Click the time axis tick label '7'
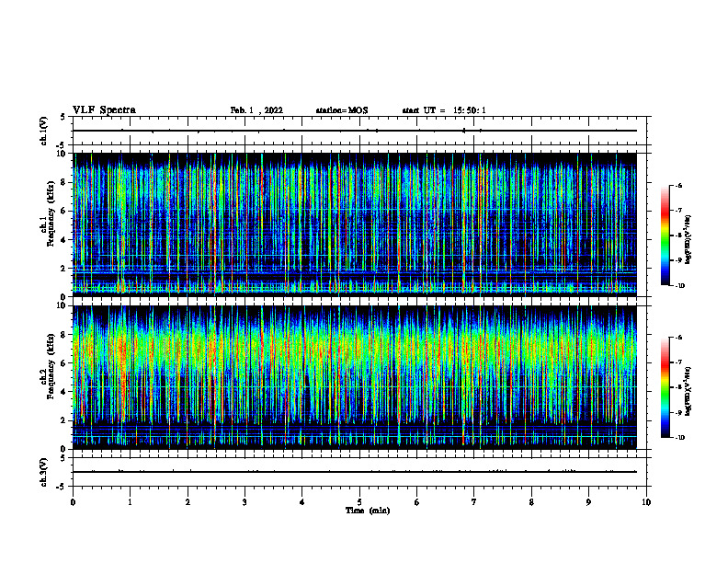 474,502
